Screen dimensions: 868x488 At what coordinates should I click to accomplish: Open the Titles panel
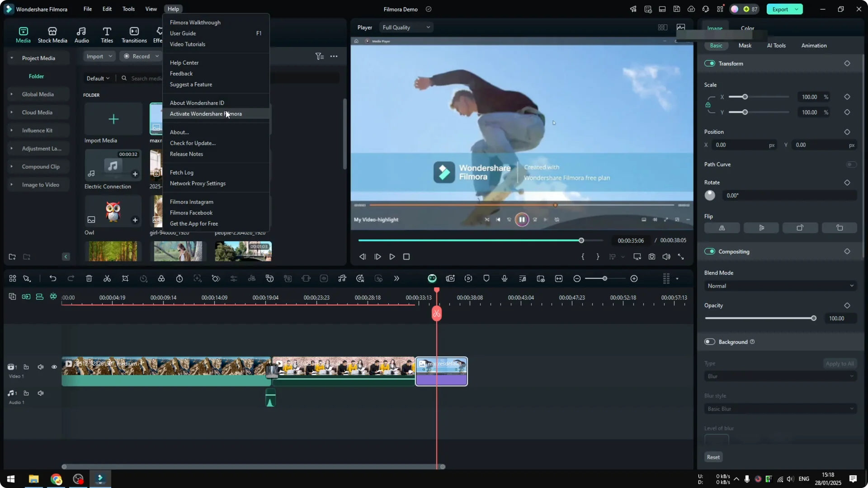pos(107,35)
